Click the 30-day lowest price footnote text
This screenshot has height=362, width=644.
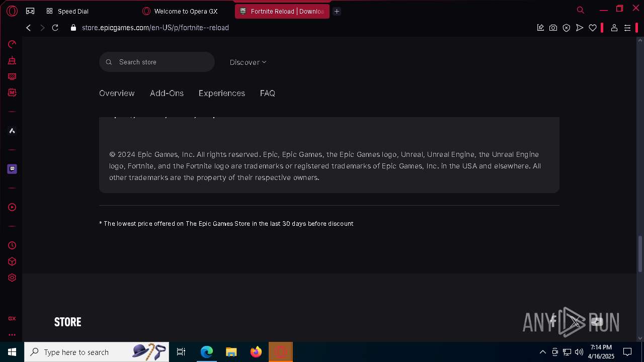(x=226, y=224)
